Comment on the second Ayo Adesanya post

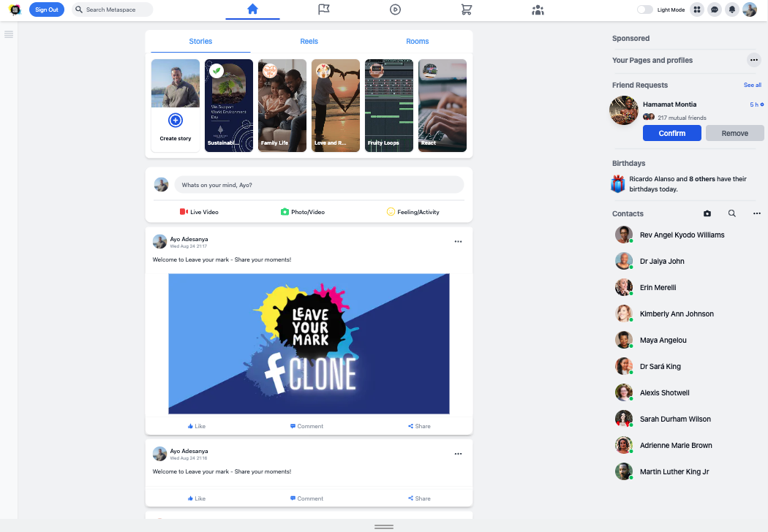tap(306, 498)
